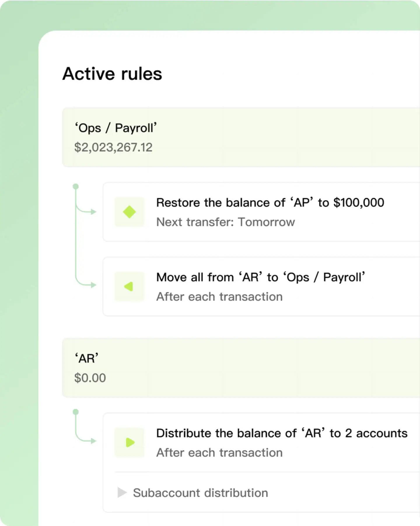Click the right-pointing triangle icon on the Distribute rule
Viewport: 420px width, 526px height.
coord(130,442)
